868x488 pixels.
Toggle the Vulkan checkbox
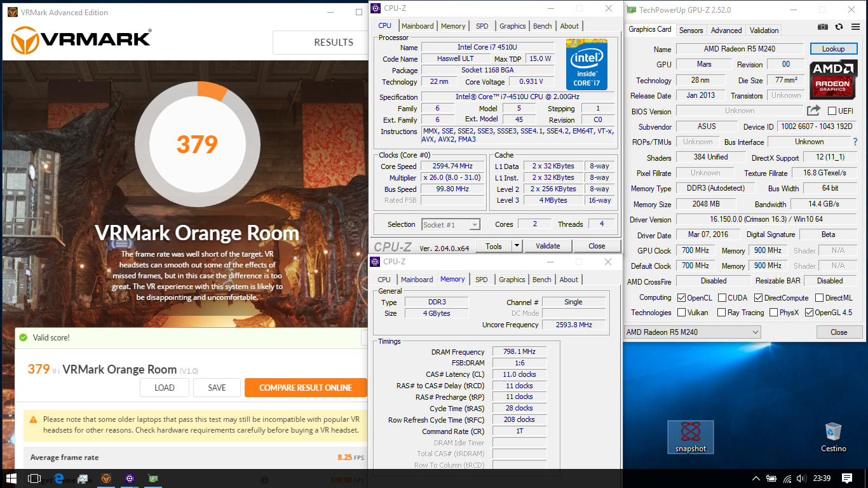point(681,313)
